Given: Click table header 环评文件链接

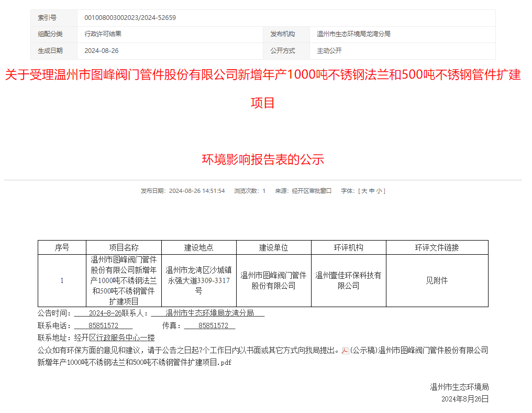Looking at the screenshot, I should point(437,247).
